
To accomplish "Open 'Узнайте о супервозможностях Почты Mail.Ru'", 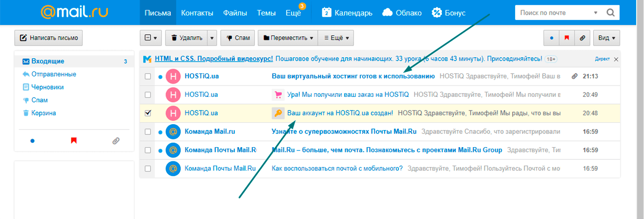I will click(344, 131).
